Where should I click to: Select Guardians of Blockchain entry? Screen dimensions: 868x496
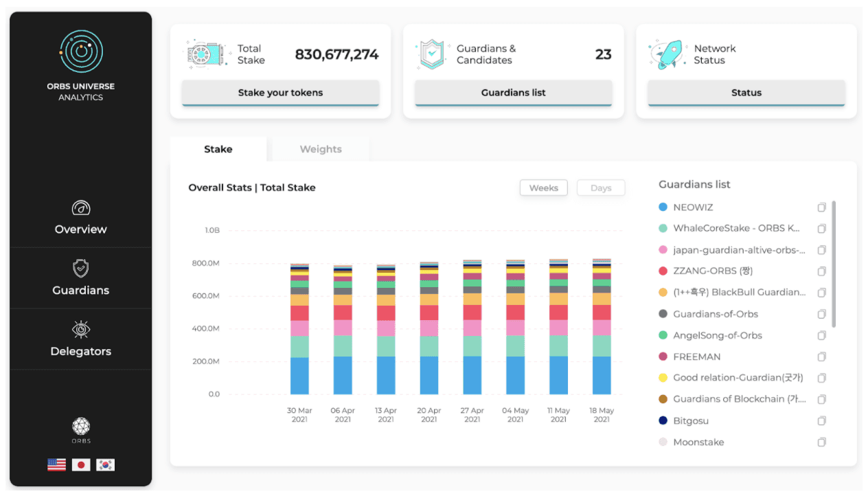740,399
